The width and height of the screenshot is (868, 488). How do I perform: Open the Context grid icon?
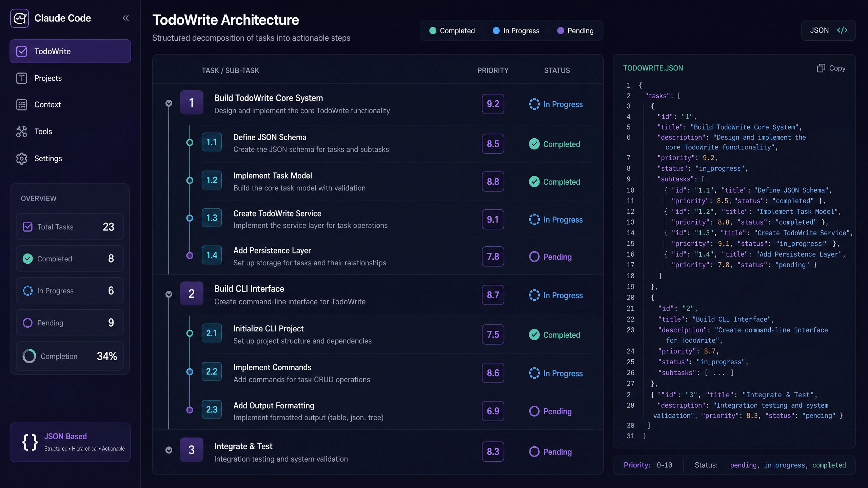(22, 105)
